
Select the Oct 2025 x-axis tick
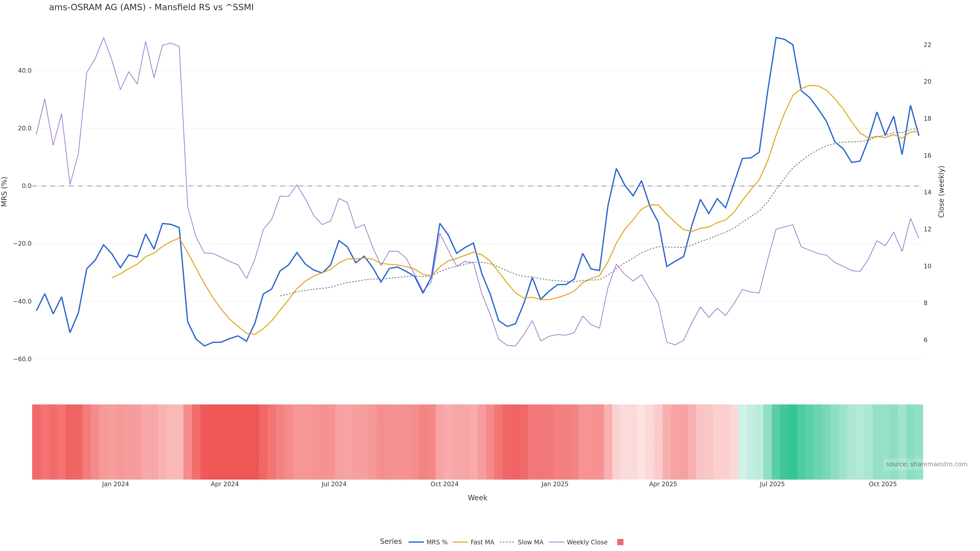882,484
